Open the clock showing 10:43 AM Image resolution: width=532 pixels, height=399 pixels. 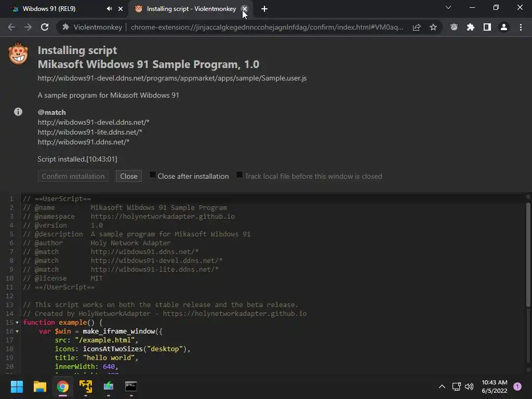[x=495, y=387]
